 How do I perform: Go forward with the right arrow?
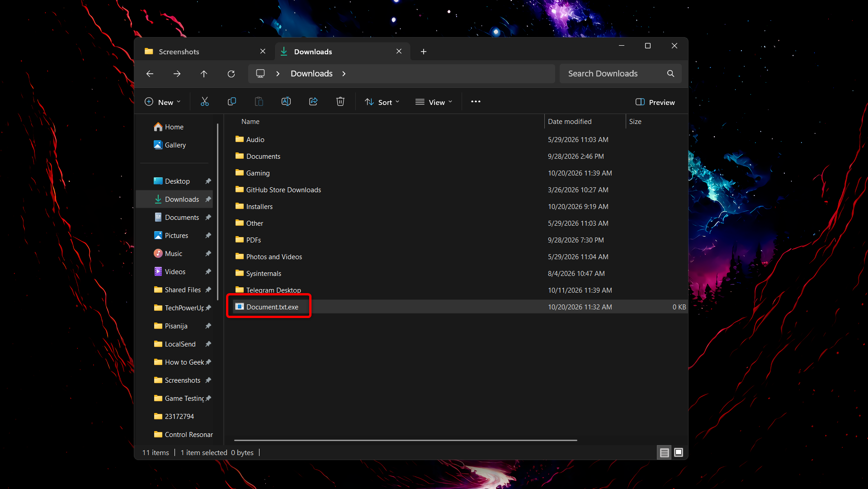(177, 74)
